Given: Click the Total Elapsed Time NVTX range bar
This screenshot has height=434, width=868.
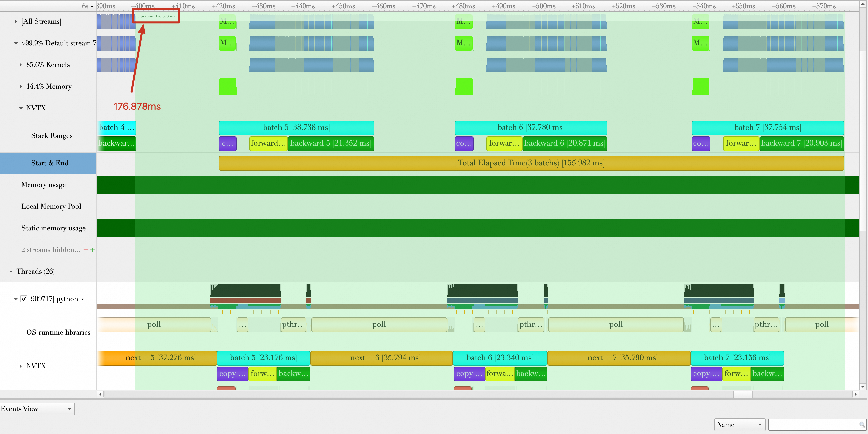Looking at the screenshot, I should tap(531, 163).
